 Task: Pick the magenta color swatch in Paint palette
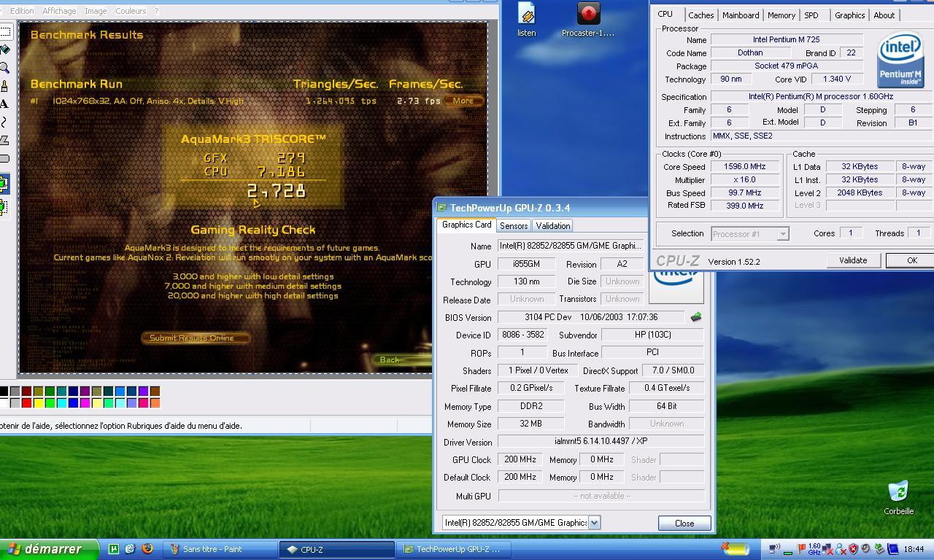tap(85, 402)
